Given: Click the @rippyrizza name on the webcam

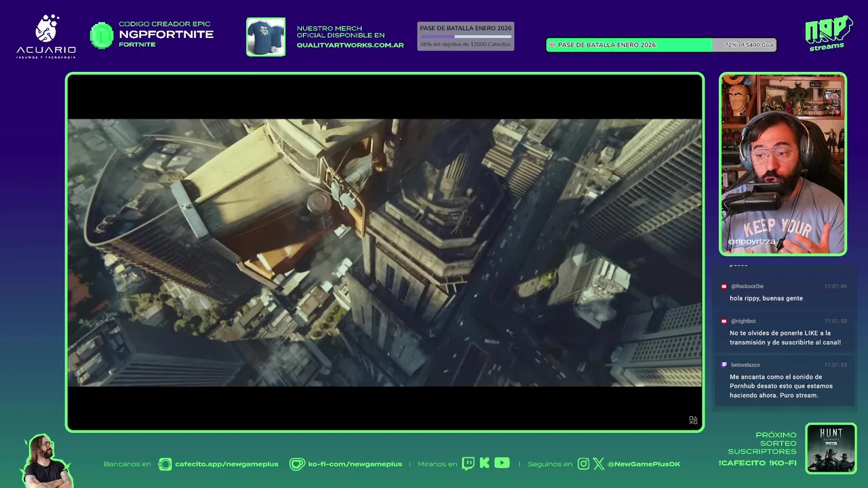Looking at the screenshot, I should coord(752,241).
